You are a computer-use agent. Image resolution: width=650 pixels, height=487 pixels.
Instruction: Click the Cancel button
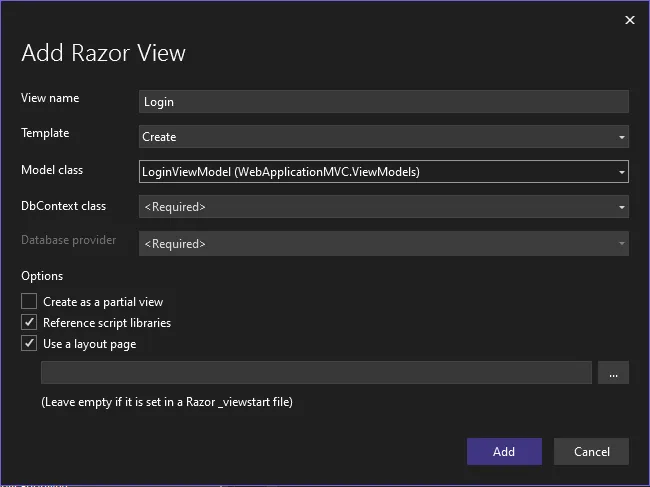(591, 451)
